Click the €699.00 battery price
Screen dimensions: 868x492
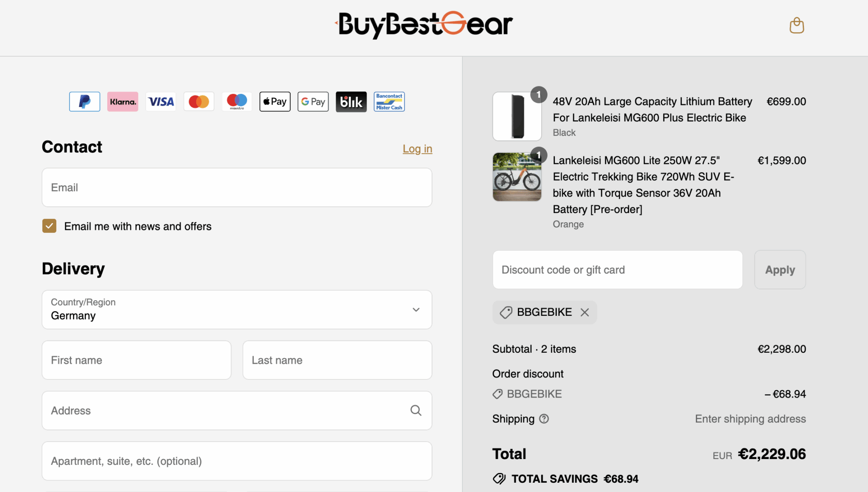point(786,102)
